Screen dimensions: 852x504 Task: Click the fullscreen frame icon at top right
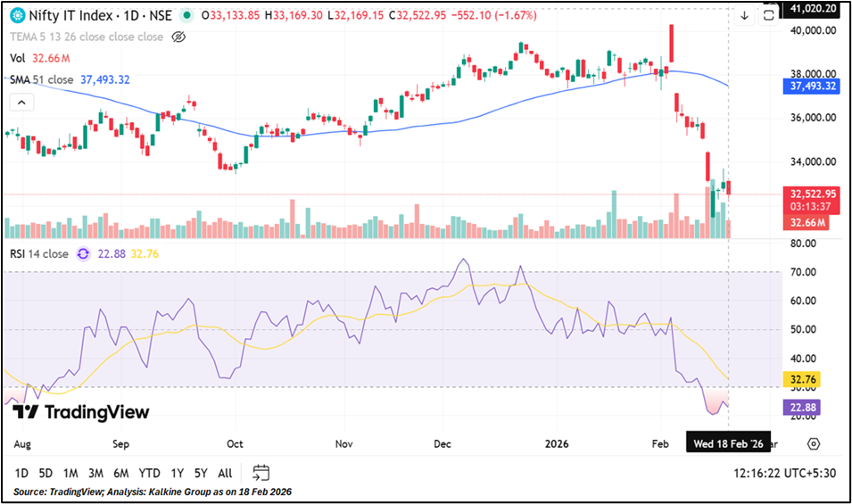coord(769,15)
